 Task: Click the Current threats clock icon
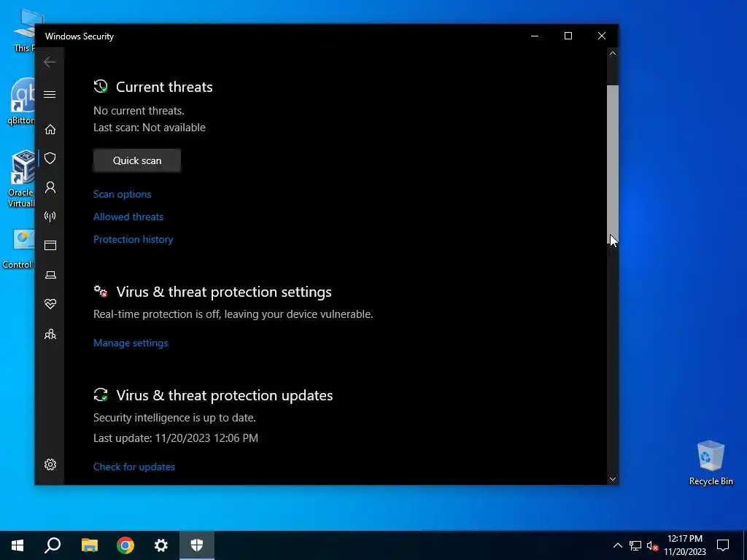tap(101, 86)
